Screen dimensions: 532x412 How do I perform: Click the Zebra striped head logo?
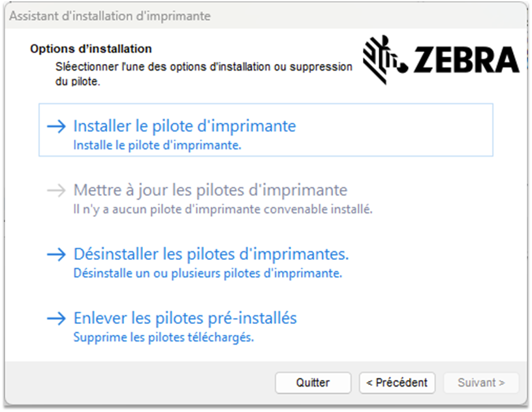click(385, 55)
